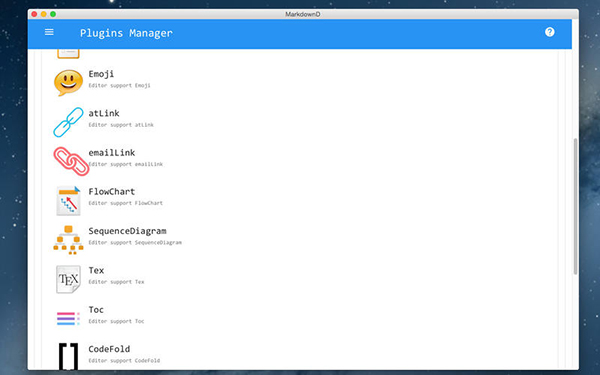This screenshot has width=600, height=375.
Task: Click the Toc colored lines icon
Action: (x=68, y=319)
